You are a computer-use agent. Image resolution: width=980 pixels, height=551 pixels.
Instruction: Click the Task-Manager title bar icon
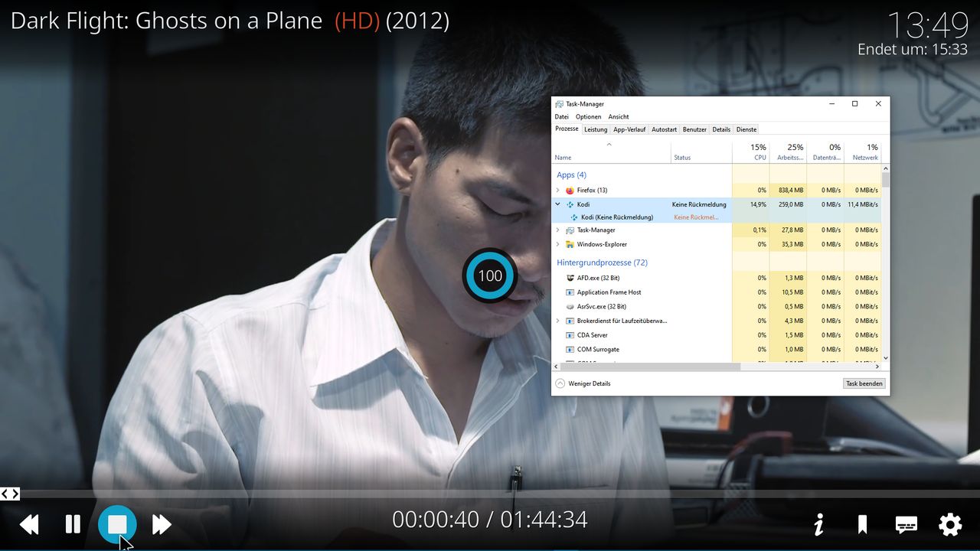click(560, 104)
